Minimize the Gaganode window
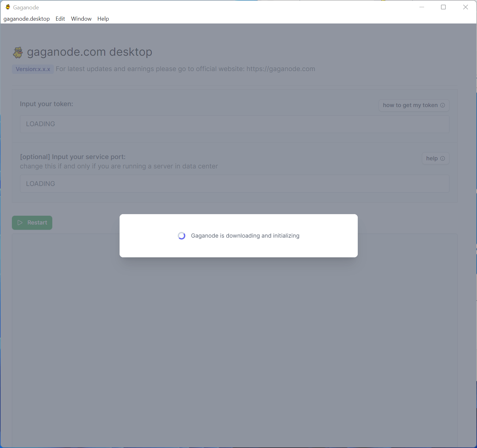 click(422, 7)
